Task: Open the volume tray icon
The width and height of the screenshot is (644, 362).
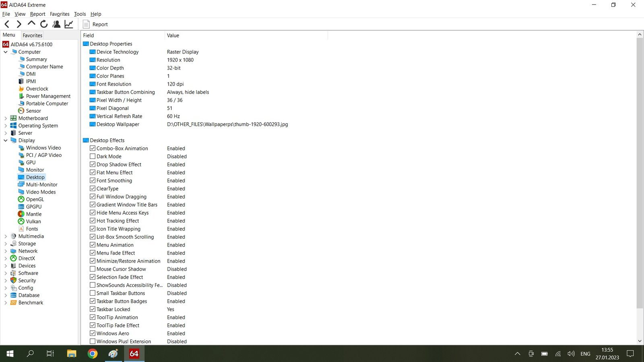Action: 571,354
